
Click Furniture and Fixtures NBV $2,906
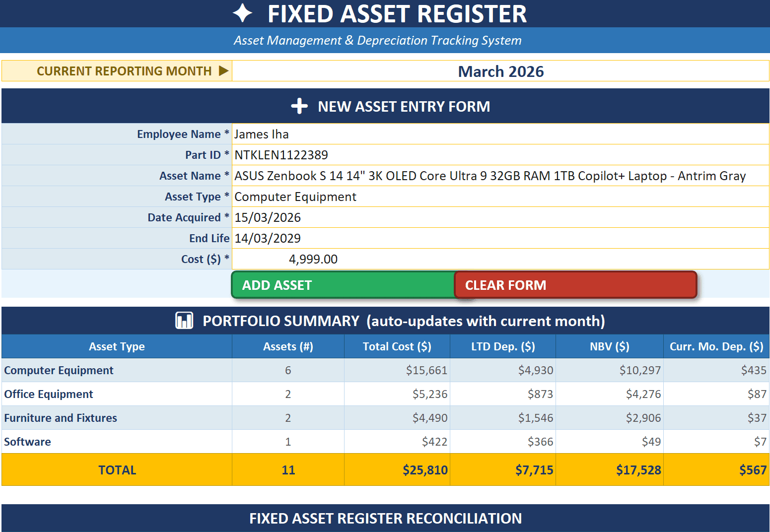click(x=610, y=418)
